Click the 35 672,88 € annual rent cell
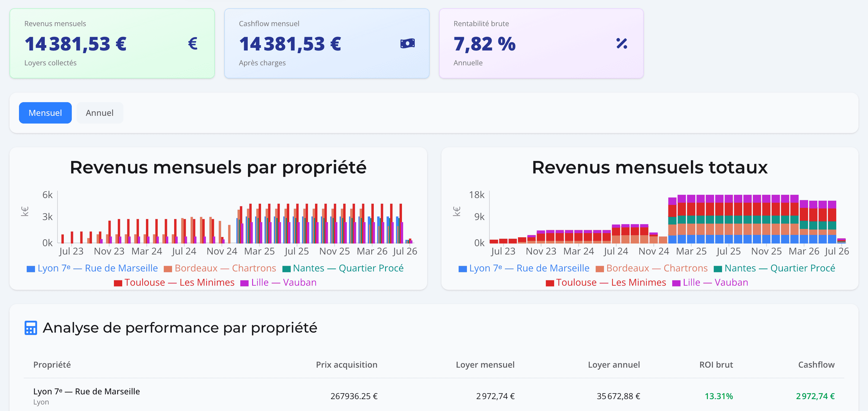 618,396
